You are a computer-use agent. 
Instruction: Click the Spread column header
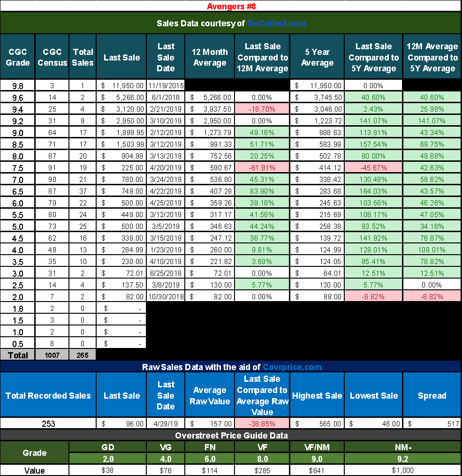(432, 395)
